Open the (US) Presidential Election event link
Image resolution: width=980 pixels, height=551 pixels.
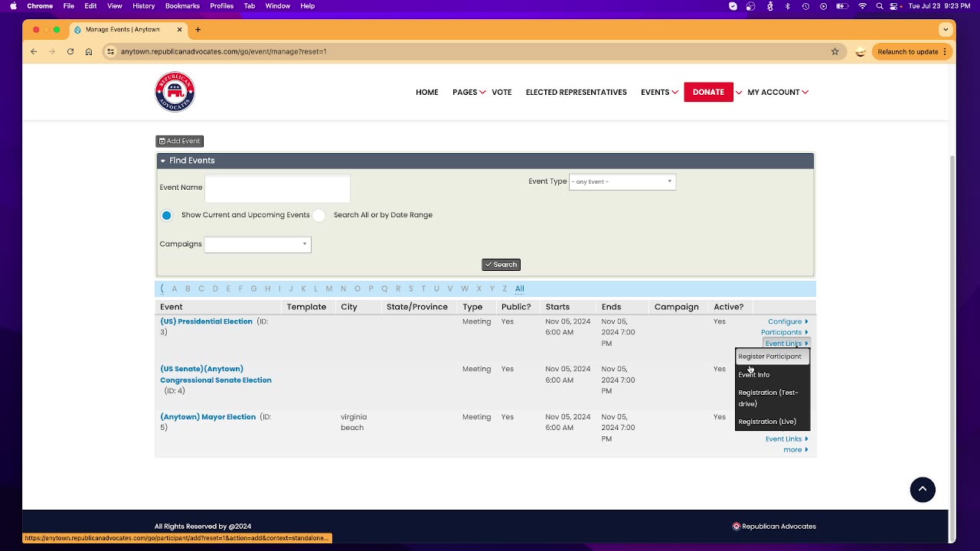[x=206, y=321]
